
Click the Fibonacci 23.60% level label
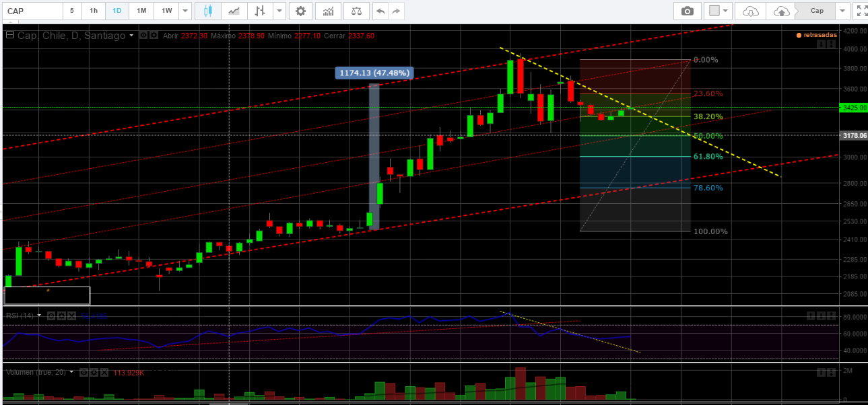(x=708, y=94)
